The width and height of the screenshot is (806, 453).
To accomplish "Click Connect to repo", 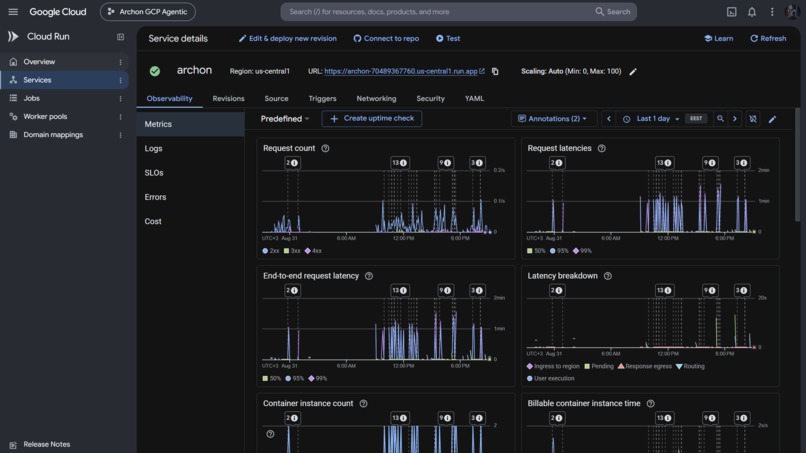I will click(x=386, y=39).
